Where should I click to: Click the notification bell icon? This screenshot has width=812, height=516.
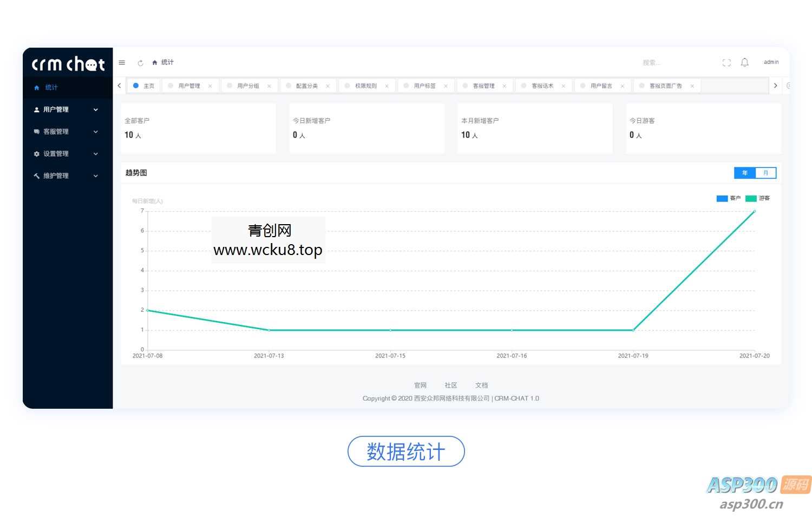(x=745, y=62)
